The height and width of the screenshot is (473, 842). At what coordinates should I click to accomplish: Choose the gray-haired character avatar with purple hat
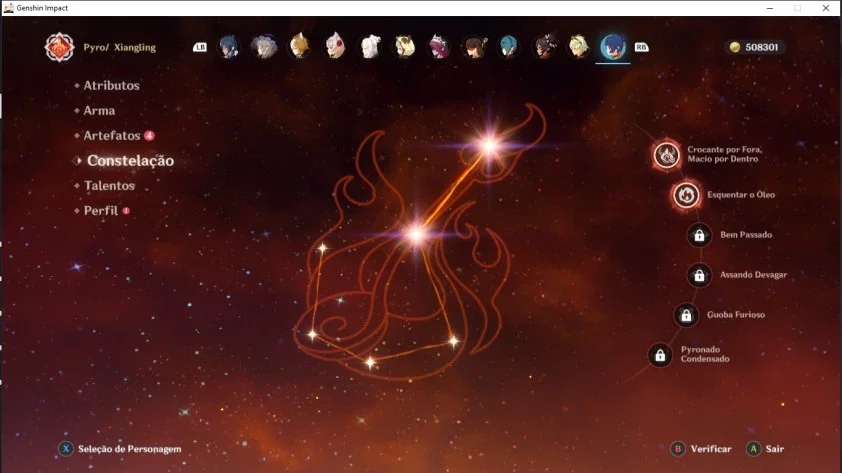point(264,47)
